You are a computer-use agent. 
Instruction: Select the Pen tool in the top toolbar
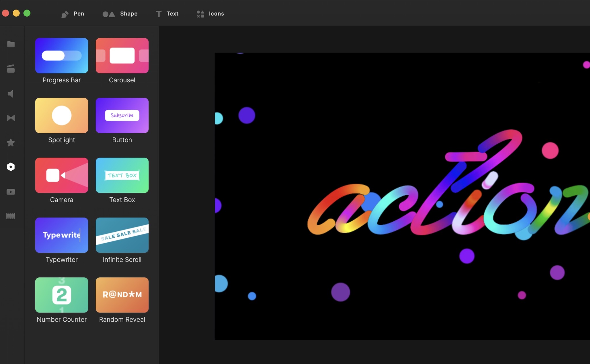[73, 14]
